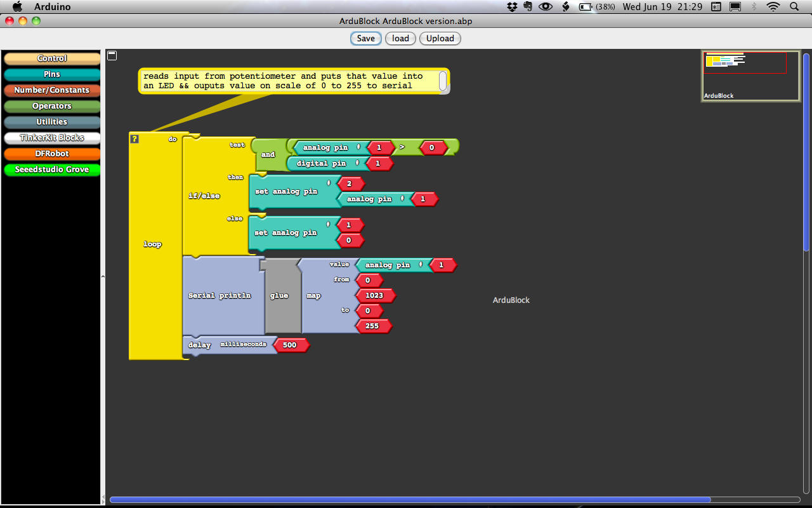This screenshot has height=508, width=812.
Task: Click the Evernote elephant menu bar icon
Action: pos(528,6)
